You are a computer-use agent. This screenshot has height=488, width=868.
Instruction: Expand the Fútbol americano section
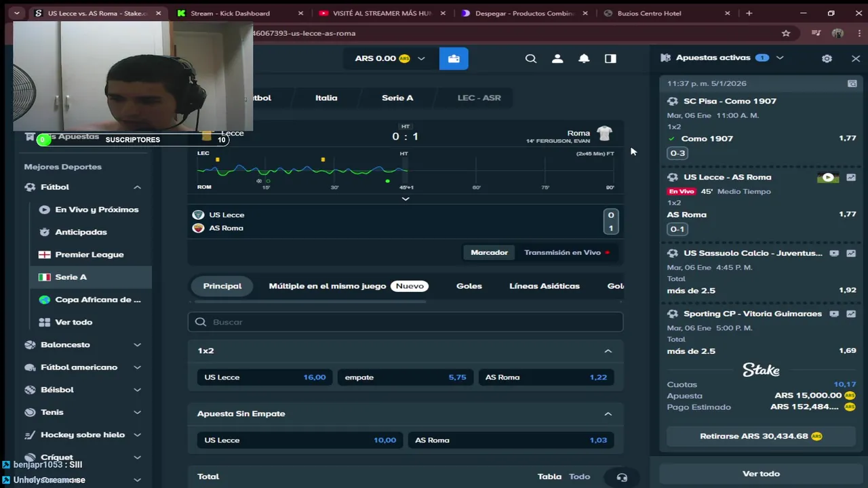[x=137, y=367]
